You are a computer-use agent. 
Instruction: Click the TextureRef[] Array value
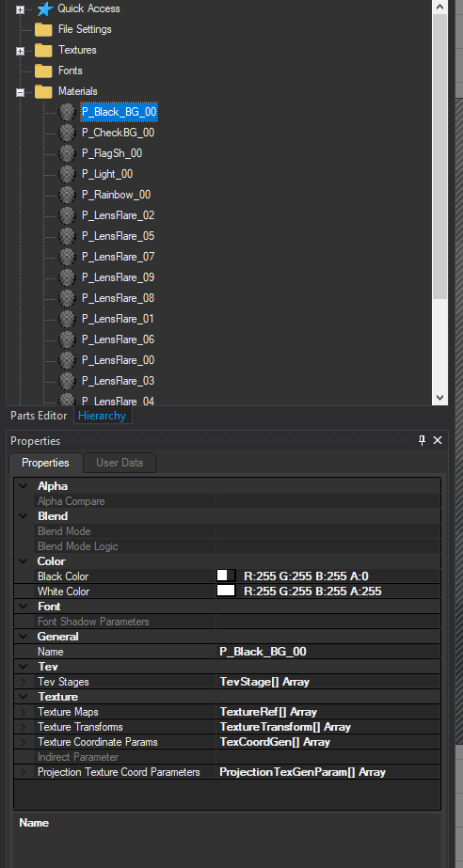pos(268,712)
